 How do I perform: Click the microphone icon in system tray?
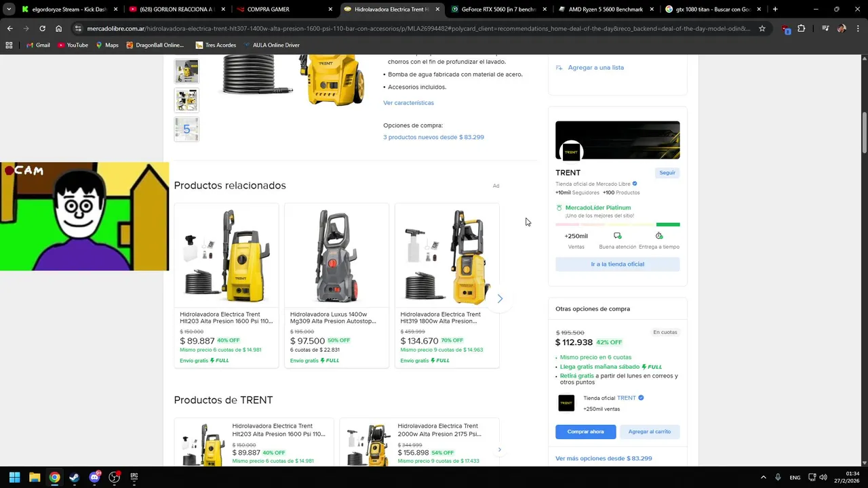click(x=778, y=477)
